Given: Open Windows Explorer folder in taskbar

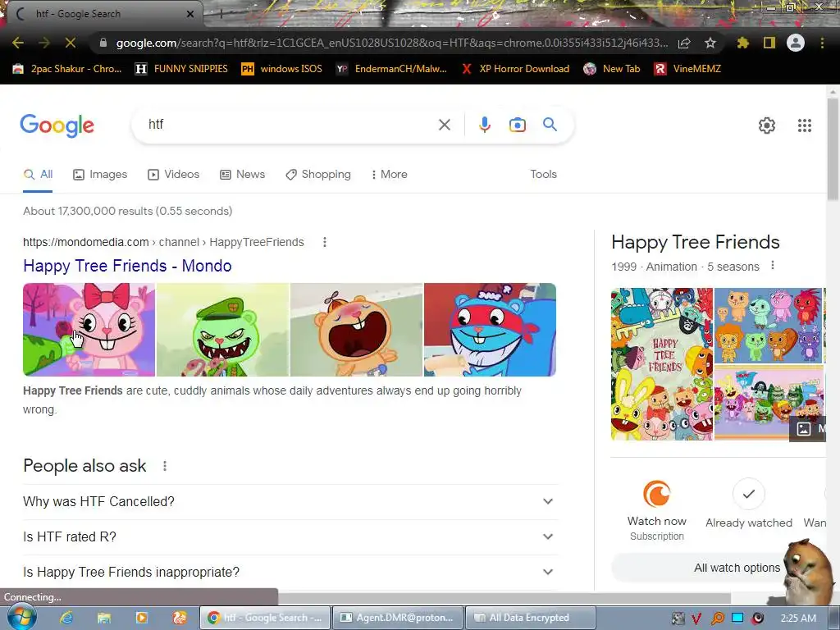Looking at the screenshot, I should tap(104, 618).
